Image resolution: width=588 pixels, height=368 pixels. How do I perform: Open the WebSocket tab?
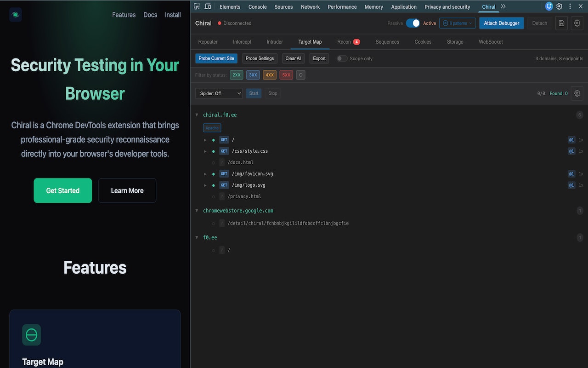click(x=491, y=42)
